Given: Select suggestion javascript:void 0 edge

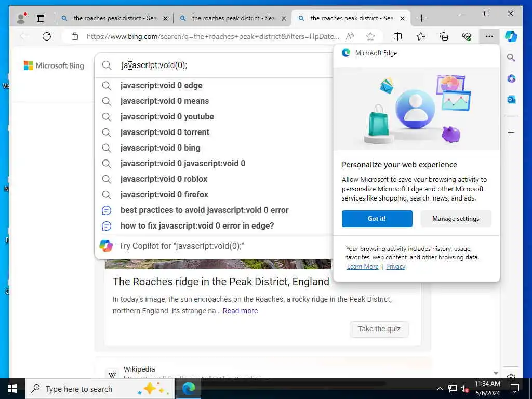Looking at the screenshot, I should (214, 86).
